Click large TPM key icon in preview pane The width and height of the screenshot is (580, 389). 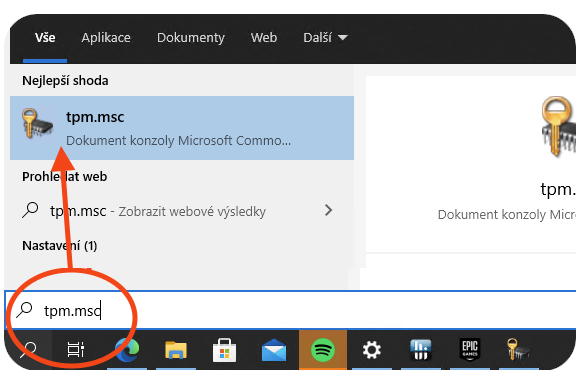558,126
